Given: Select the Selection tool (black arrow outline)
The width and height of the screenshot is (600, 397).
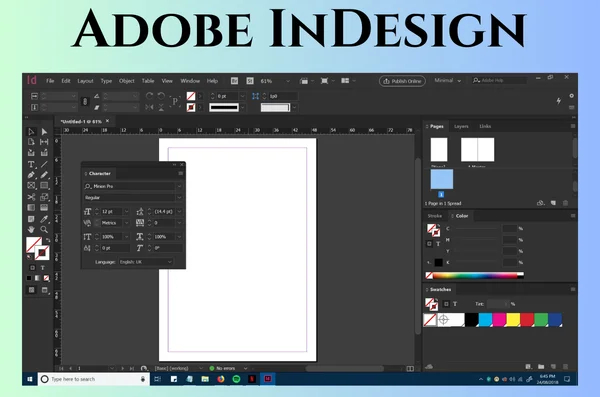Looking at the screenshot, I should point(31,132).
